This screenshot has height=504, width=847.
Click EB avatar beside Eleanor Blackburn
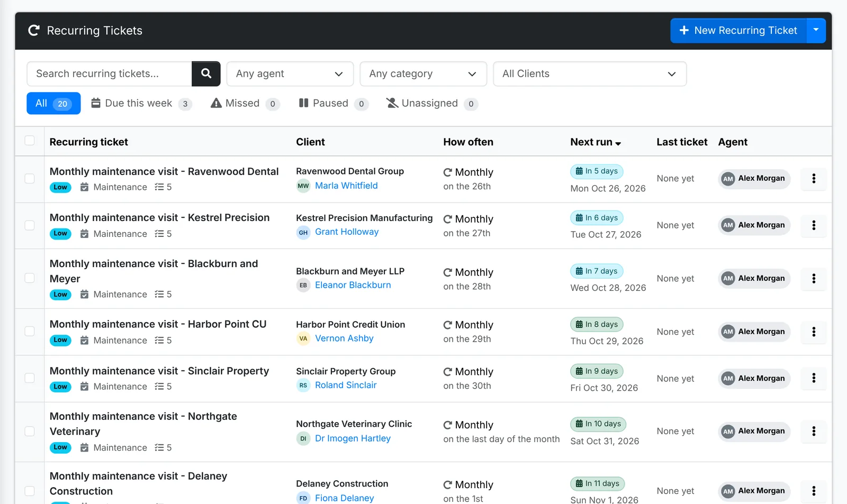(303, 285)
